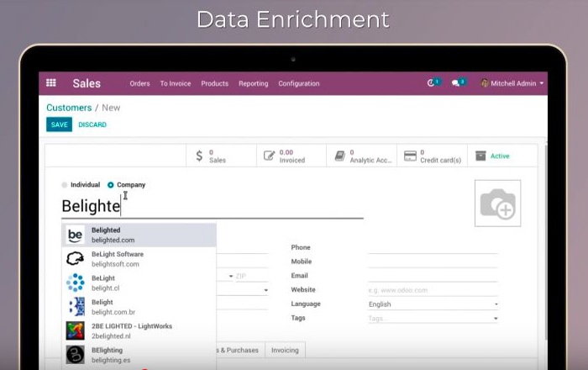Choose Belight belight.com.br suggestion
588x370 pixels.
(139, 307)
